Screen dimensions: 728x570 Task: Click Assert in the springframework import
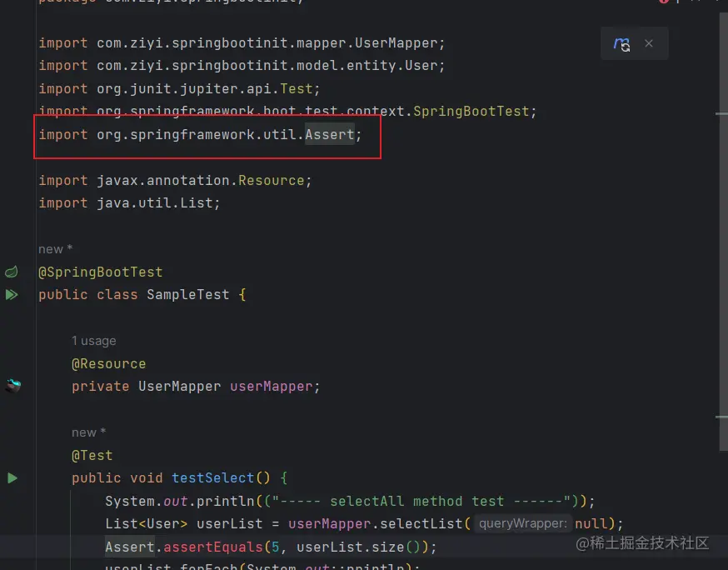point(330,134)
